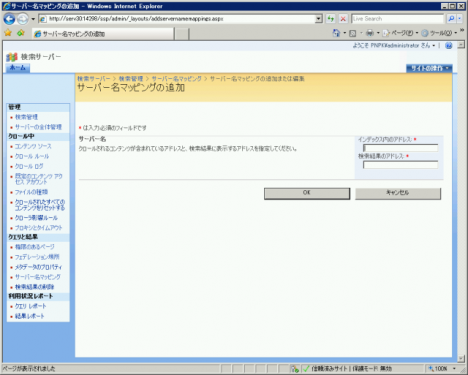Open the プロキシとタイムアウト sidebar link
Screen dimensions: 468x375
39,228
